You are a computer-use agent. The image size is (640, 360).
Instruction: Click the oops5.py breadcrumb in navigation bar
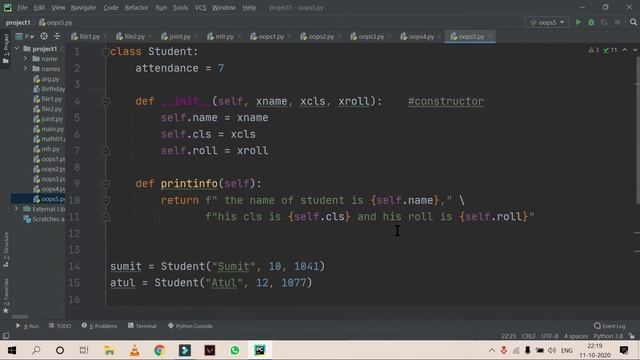coord(56,22)
